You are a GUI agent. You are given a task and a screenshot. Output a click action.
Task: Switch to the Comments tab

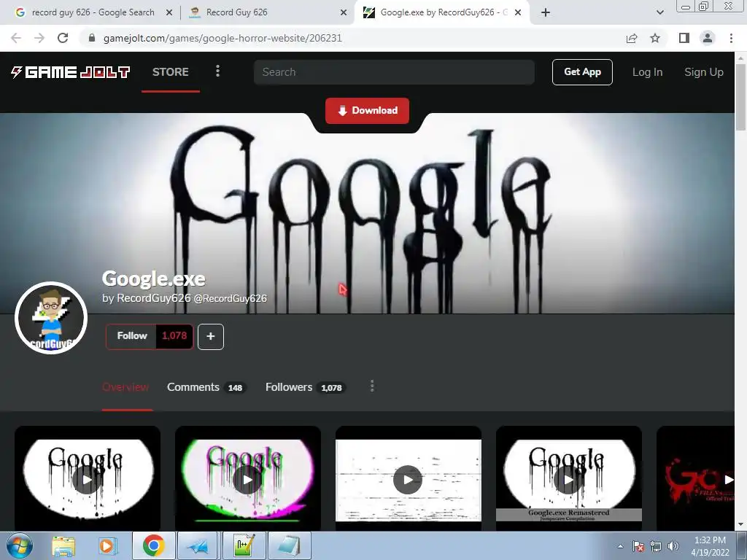[206, 387]
